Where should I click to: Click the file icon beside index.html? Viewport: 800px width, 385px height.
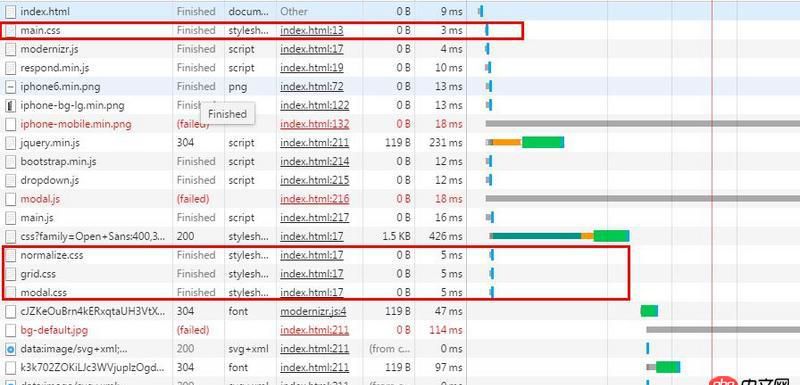point(10,11)
